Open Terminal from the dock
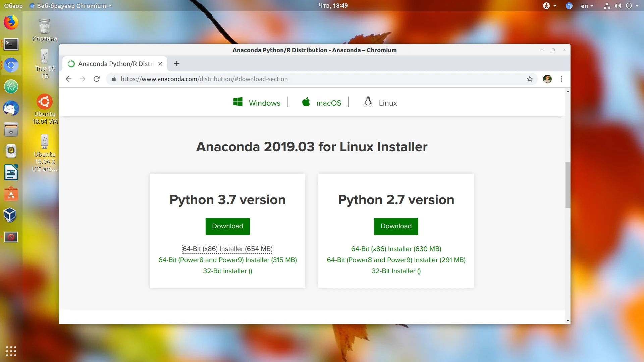Image resolution: width=644 pixels, height=362 pixels. (x=11, y=44)
